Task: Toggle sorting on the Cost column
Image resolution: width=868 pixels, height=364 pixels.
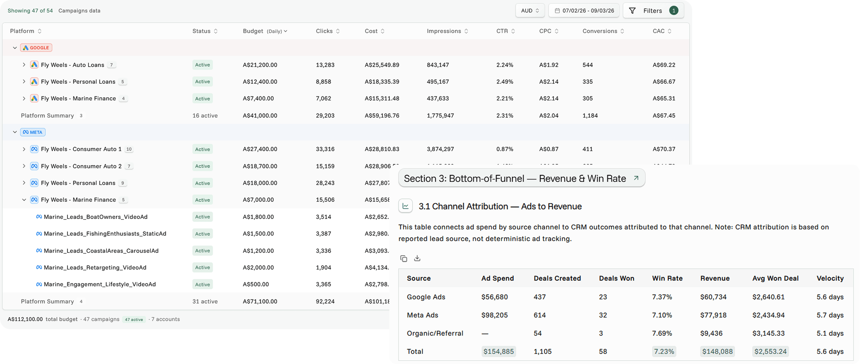Action: tap(382, 31)
